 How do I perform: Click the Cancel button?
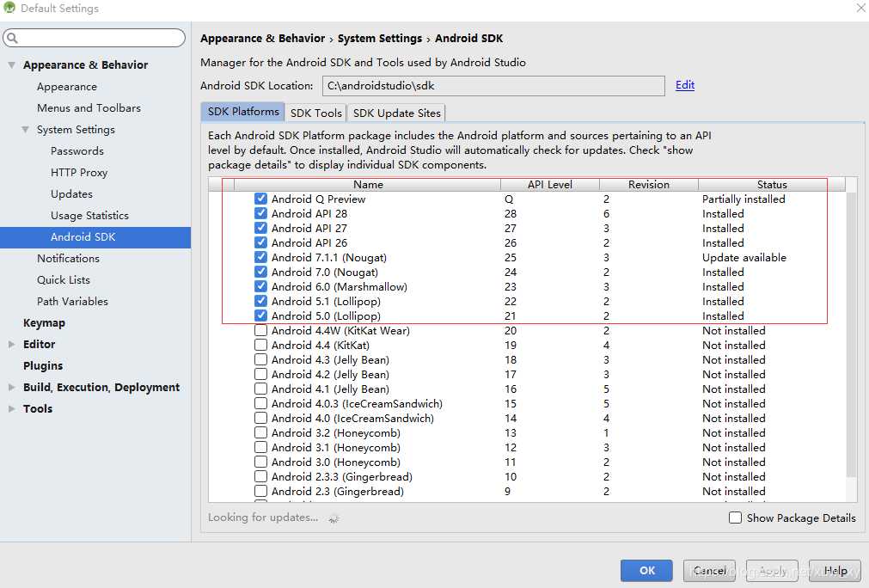pos(709,570)
